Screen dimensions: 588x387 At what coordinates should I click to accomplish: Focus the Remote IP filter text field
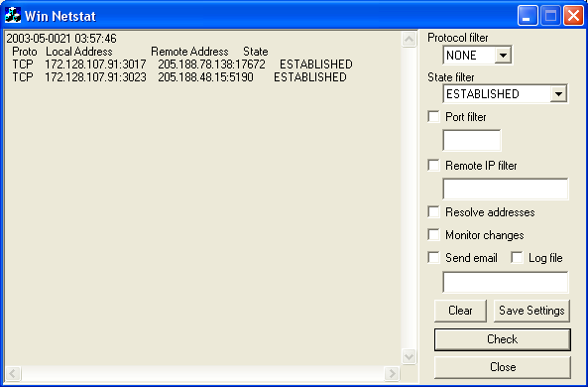click(506, 189)
